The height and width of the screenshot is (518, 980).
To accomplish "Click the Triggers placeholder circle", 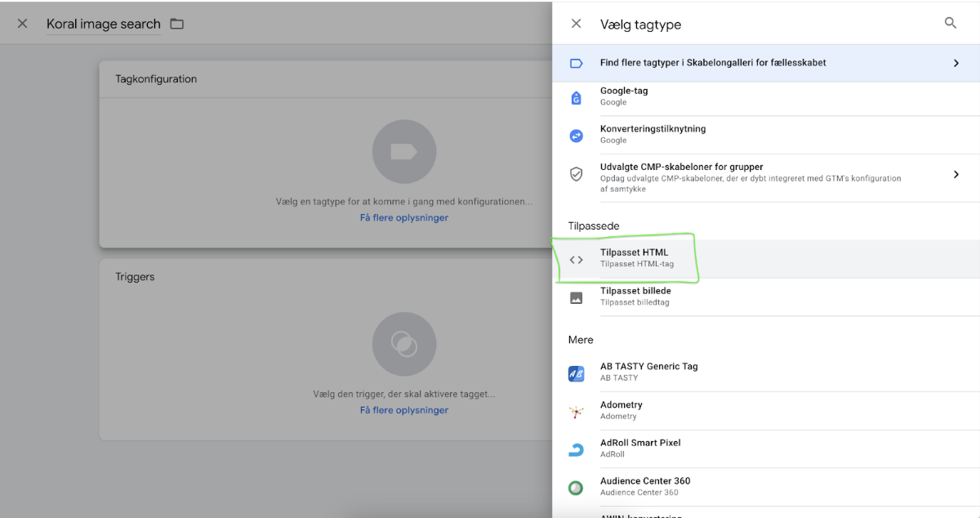I will point(403,344).
